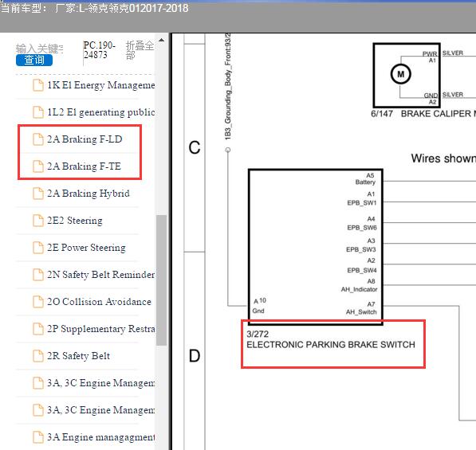Open 2O Collision Avoidance diagram
The height and width of the screenshot is (450, 476).
click(x=99, y=302)
